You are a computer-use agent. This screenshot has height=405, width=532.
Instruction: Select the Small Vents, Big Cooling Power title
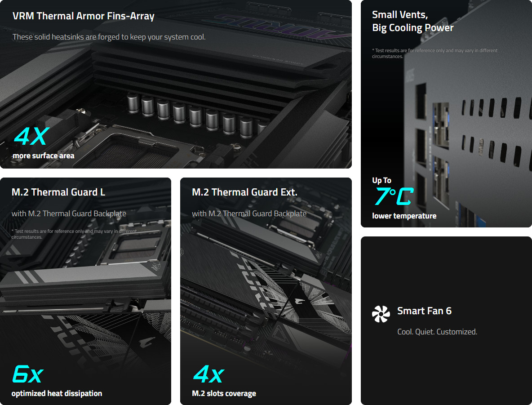pos(412,21)
